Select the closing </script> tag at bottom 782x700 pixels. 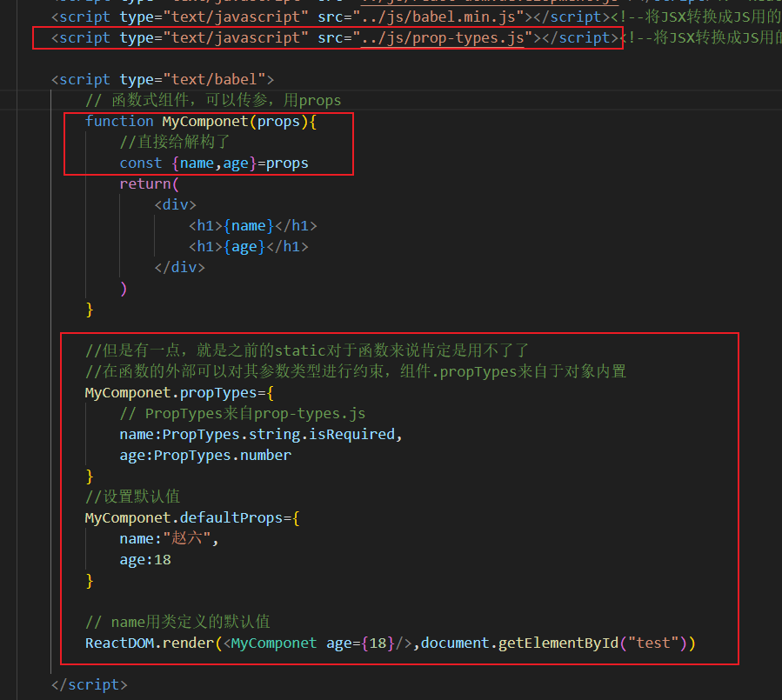pos(89,684)
